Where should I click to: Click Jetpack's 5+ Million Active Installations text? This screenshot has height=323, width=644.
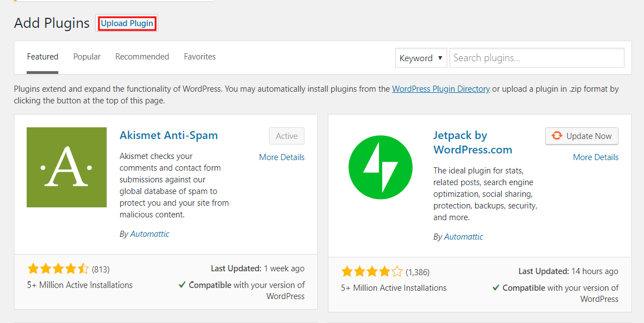pos(393,287)
